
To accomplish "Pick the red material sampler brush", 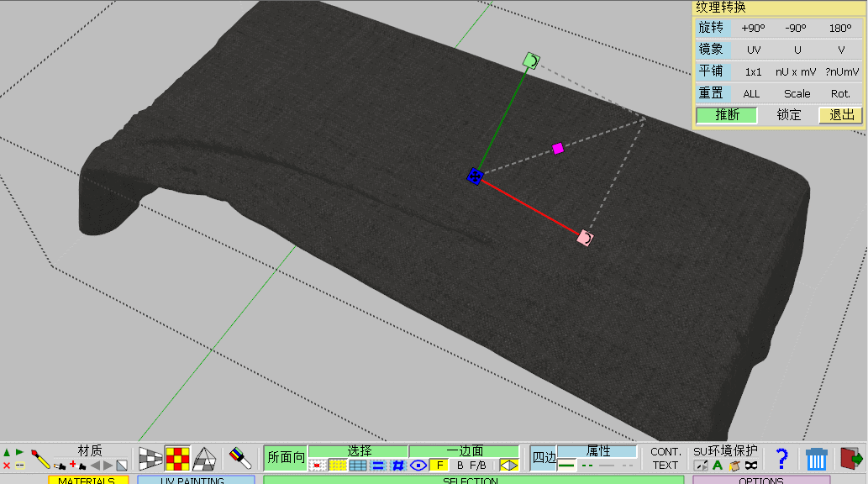I will [x=39, y=458].
